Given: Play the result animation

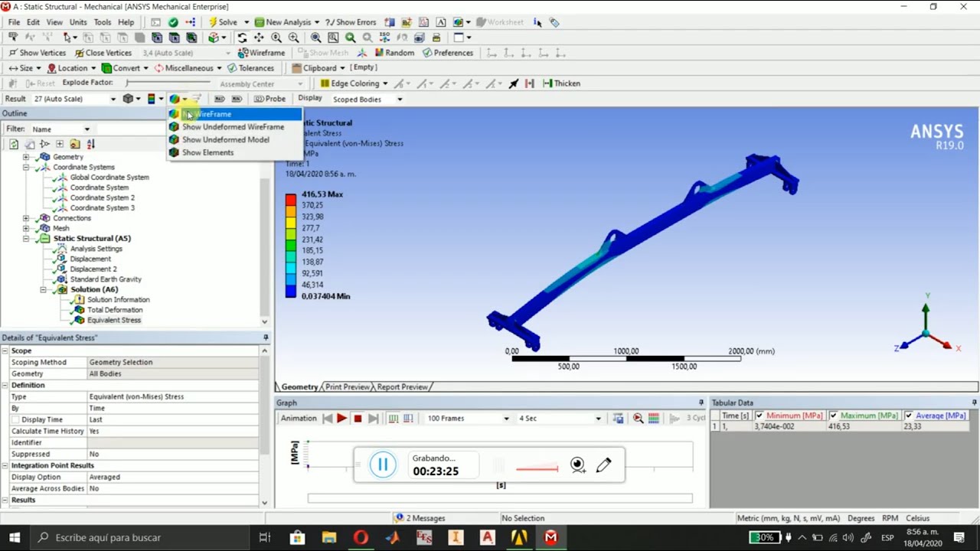Looking at the screenshot, I should tap(341, 419).
